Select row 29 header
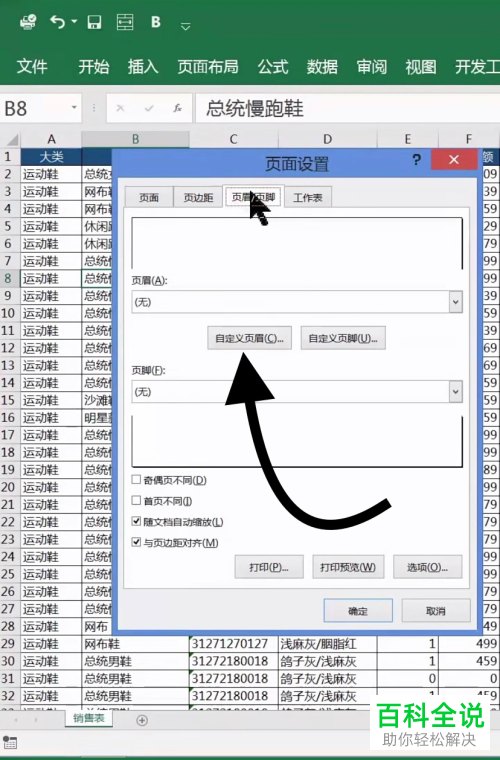The image size is (500, 760). [x=8, y=644]
